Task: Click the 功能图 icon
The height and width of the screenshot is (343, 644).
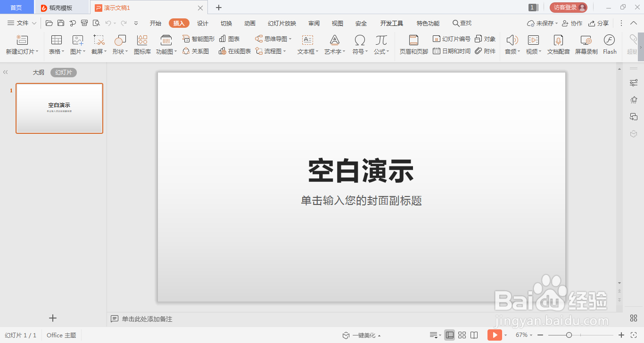Action: point(166,40)
